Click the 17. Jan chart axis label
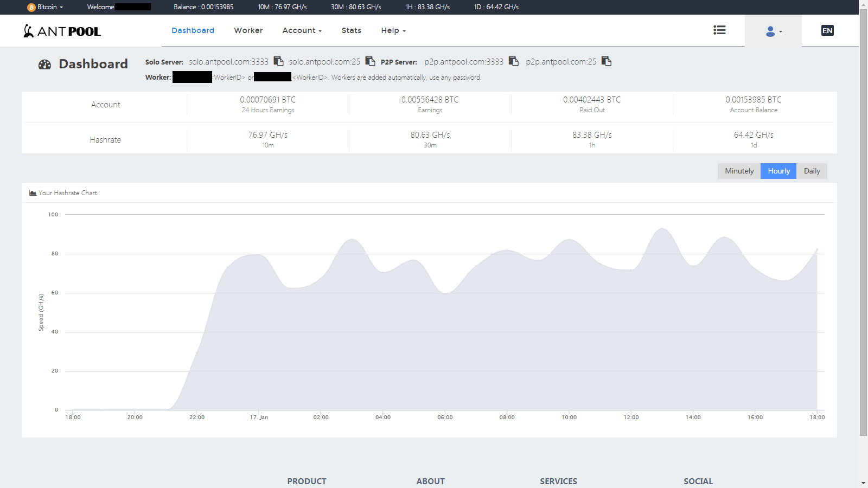Screen dimensions: 868x488 click(x=259, y=418)
